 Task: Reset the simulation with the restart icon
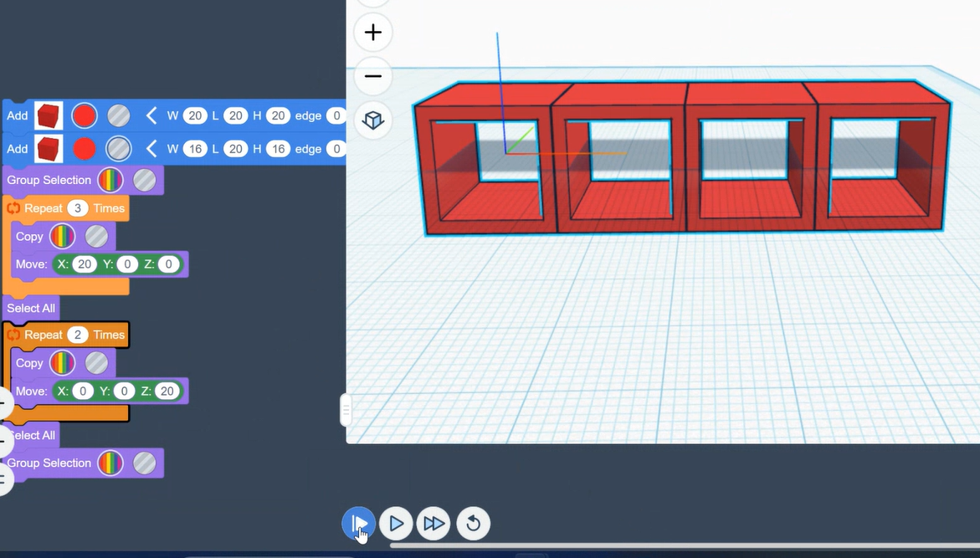click(473, 524)
